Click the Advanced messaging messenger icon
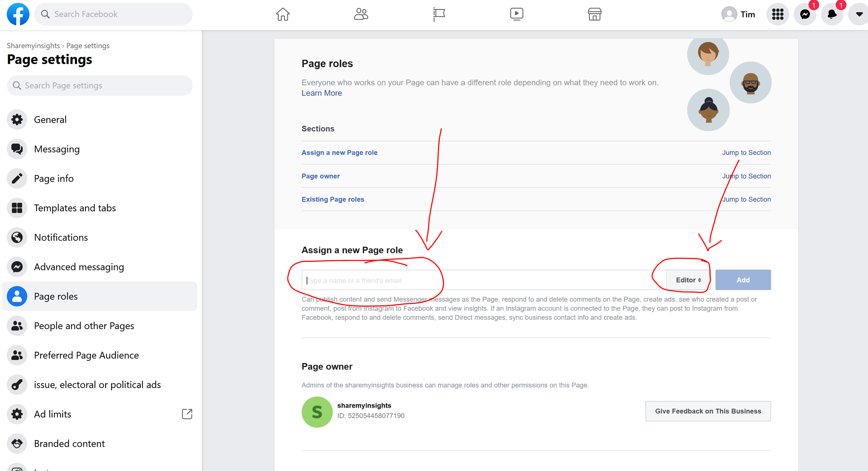 click(17, 267)
